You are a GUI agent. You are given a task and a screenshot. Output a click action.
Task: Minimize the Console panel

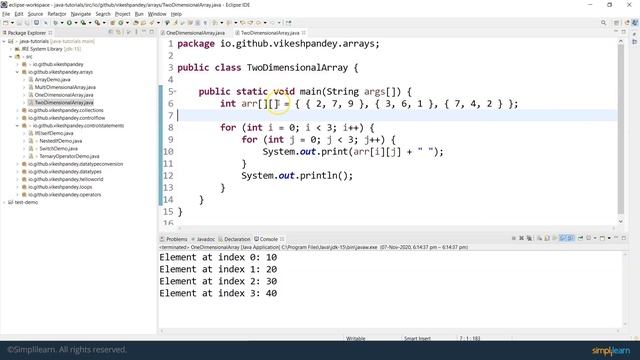click(616, 238)
